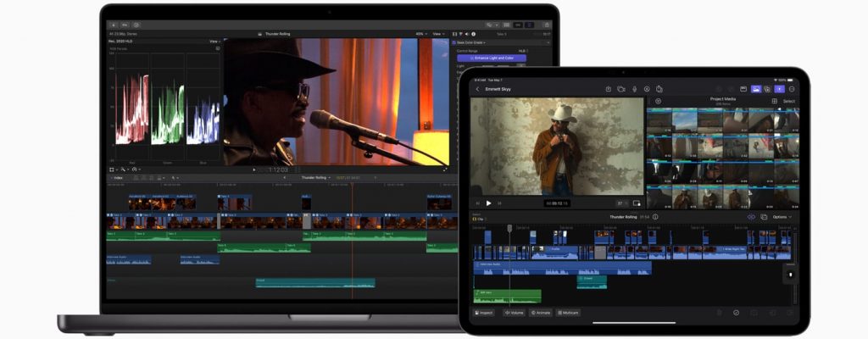
Task: Tap the share/export icon on iPad toolbar
Action: point(608,89)
